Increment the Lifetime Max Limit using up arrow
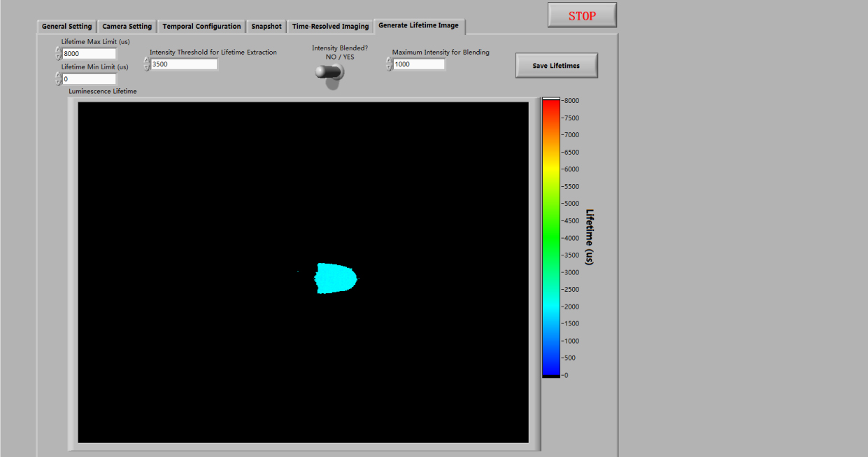 click(x=58, y=50)
